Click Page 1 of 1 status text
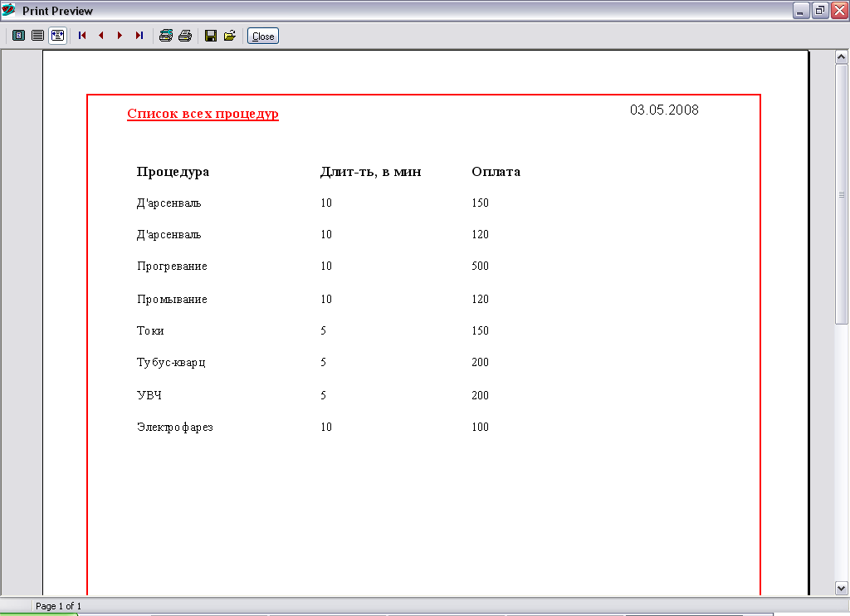Screen dimensions: 850x616 coord(58,606)
